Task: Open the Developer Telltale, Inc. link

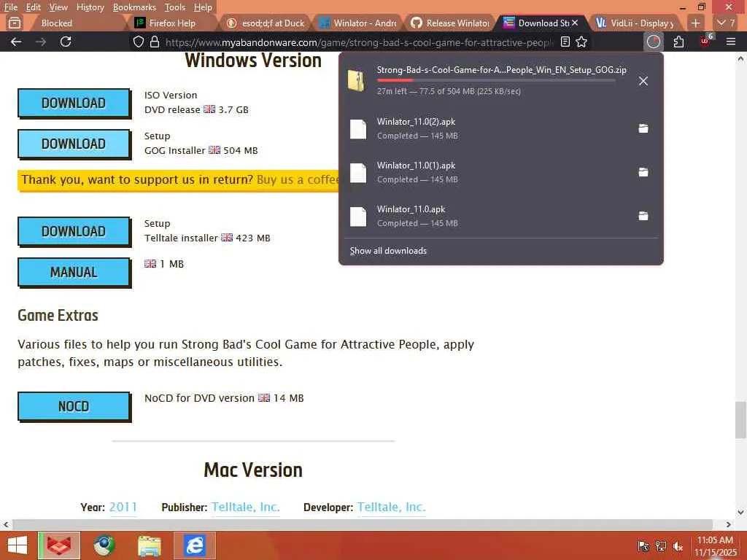Action: tap(392, 507)
